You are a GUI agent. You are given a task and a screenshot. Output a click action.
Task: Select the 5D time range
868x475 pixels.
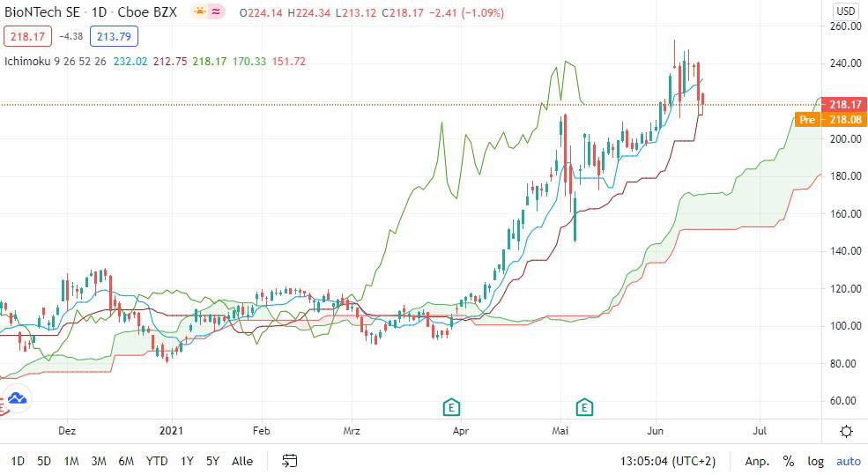pos(44,461)
